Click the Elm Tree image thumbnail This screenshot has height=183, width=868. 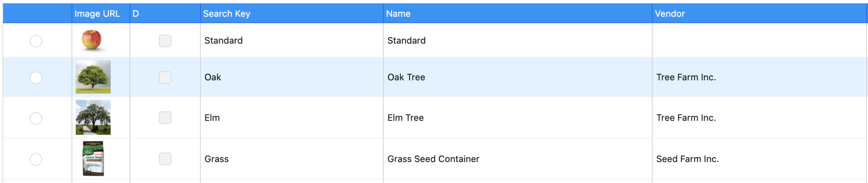coord(93,117)
